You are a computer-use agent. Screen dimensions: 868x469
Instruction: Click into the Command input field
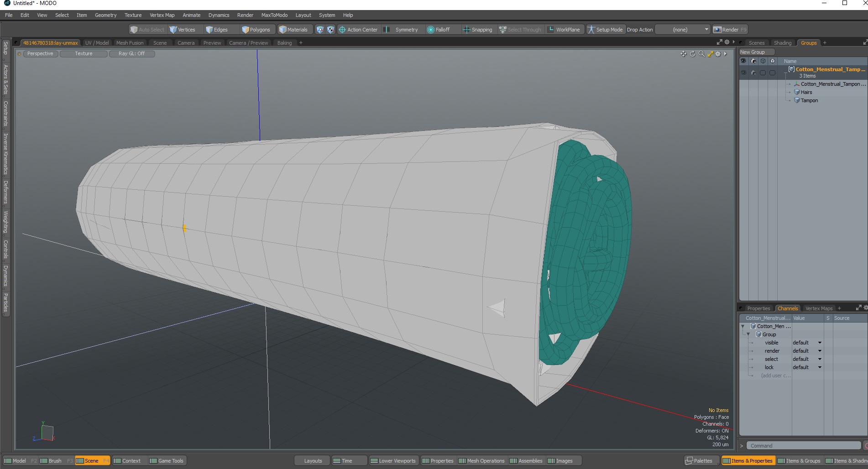point(803,446)
